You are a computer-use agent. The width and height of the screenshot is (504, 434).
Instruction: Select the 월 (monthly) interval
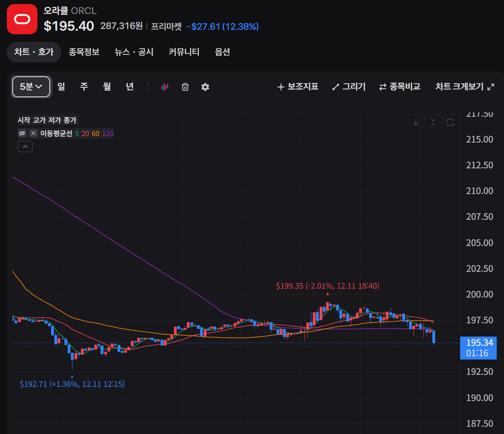coord(107,87)
